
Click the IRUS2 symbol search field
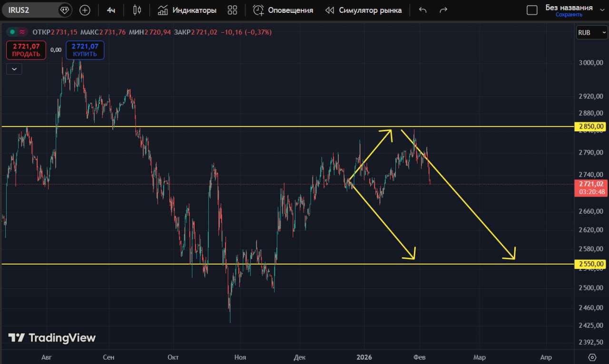click(x=29, y=10)
